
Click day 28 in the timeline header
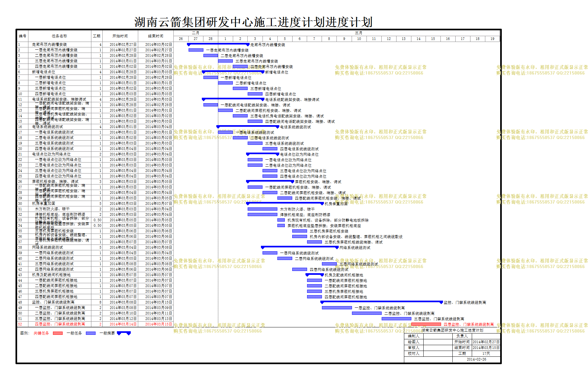[211, 39]
